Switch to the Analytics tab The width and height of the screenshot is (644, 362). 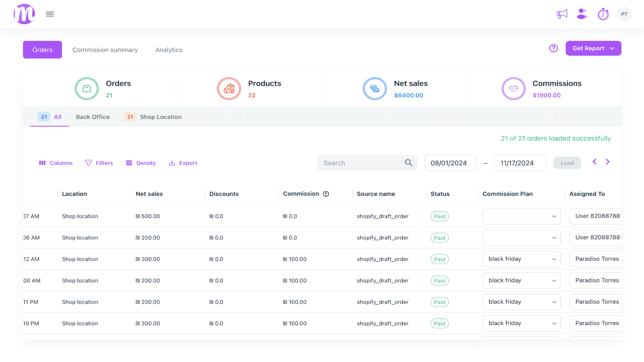coord(169,50)
